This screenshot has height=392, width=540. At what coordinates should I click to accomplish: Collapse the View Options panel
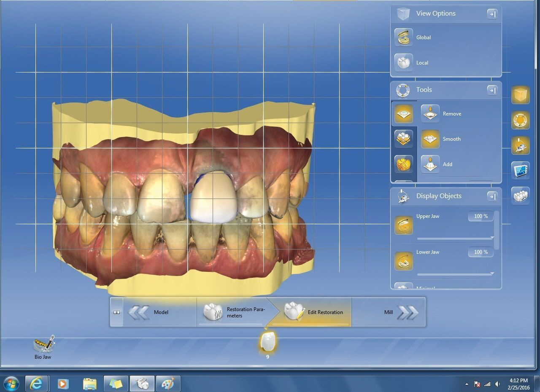click(492, 14)
